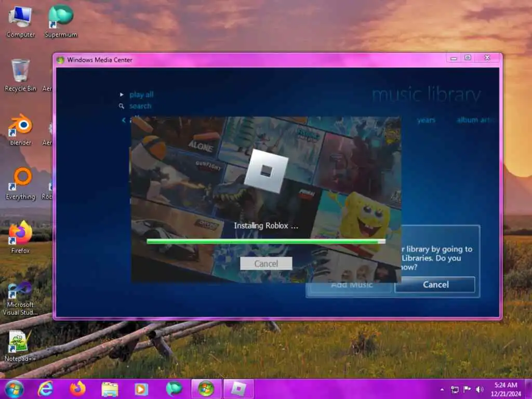This screenshot has height=399, width=532.
Task: Open Windows Media Player taskbar icon
Action: coord(141,389)
